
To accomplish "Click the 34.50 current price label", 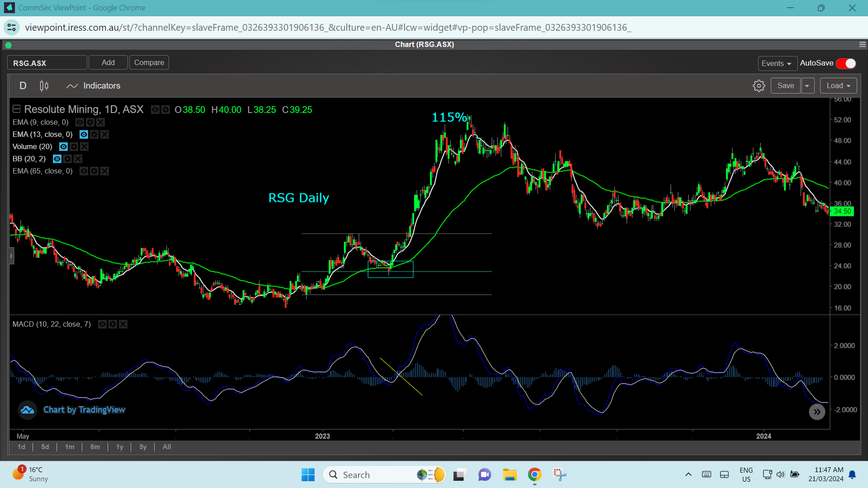I will tap(843, 211).
